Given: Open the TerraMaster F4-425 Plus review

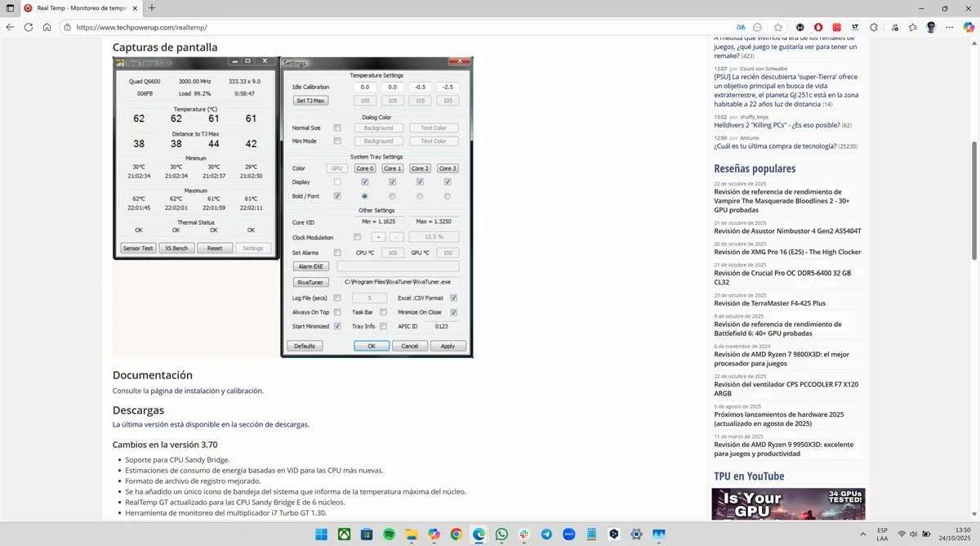Looking at the screenshot, I should (769, 303).
